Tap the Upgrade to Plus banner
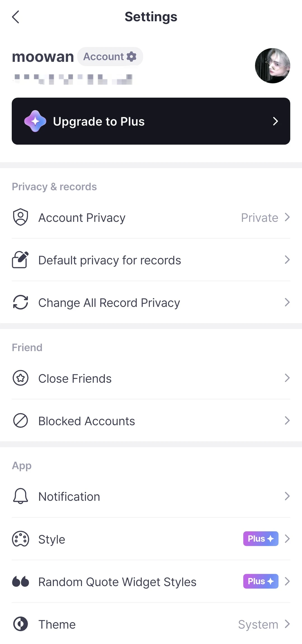Image resolution: width=302 pixels, height=644 pixels. pyautogui.click(x=151, y=121)
